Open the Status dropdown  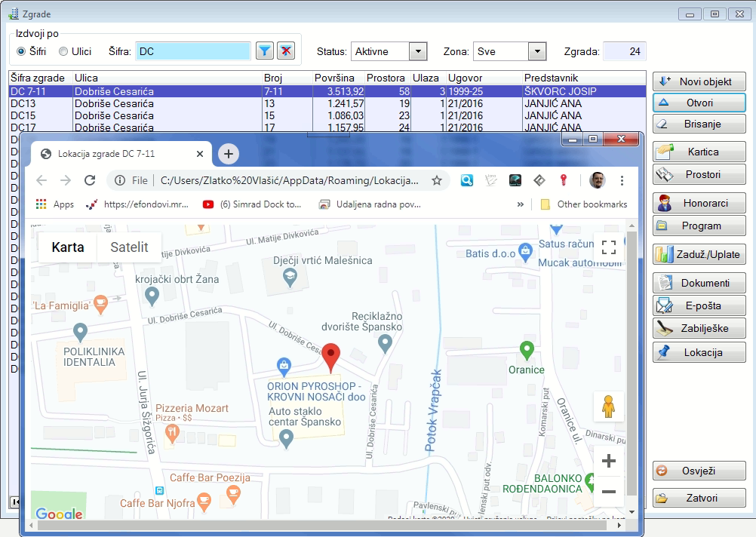pyautogui.click(x=418, y=51)
